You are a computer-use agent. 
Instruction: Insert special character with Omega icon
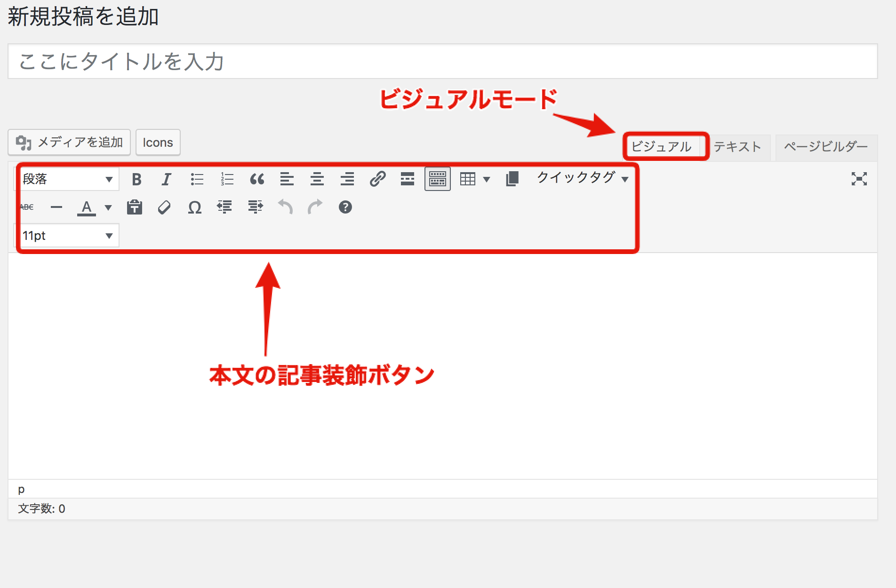[x=194, y=207]
